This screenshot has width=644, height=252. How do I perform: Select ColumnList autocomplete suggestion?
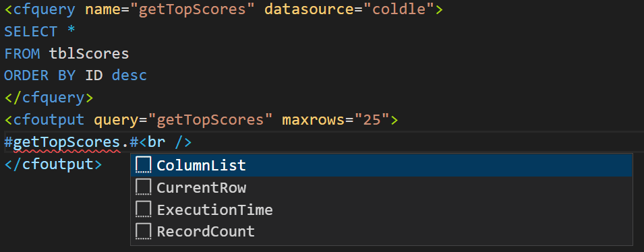[382, 165]
